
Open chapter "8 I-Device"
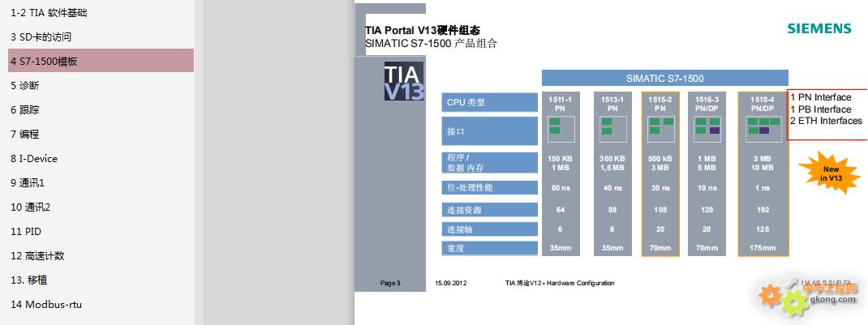[x=34, y=159]
